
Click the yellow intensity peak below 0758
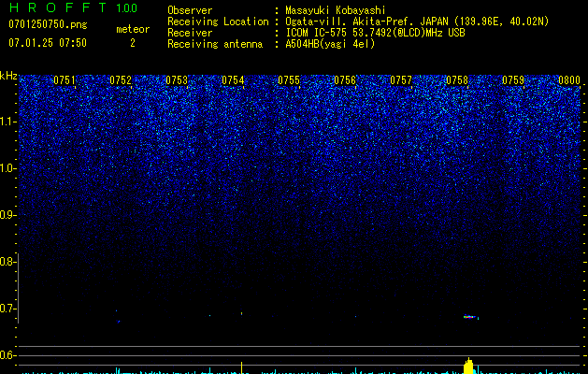(x=468, y=367)
